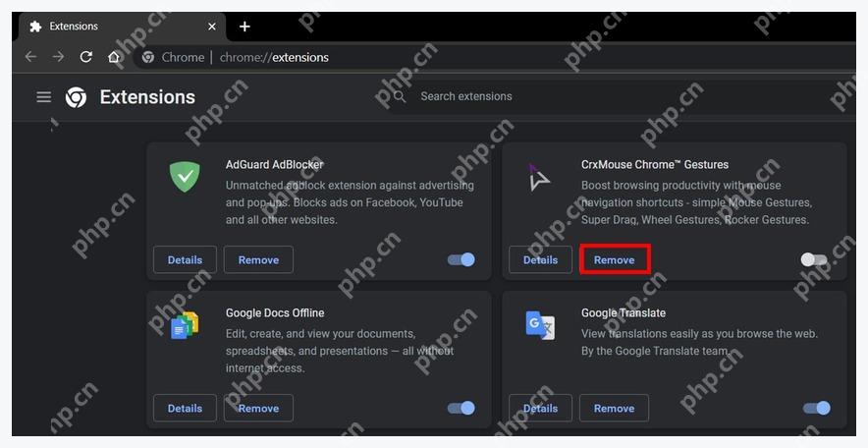Go forward using the browser forward arrow

[58, 56]
